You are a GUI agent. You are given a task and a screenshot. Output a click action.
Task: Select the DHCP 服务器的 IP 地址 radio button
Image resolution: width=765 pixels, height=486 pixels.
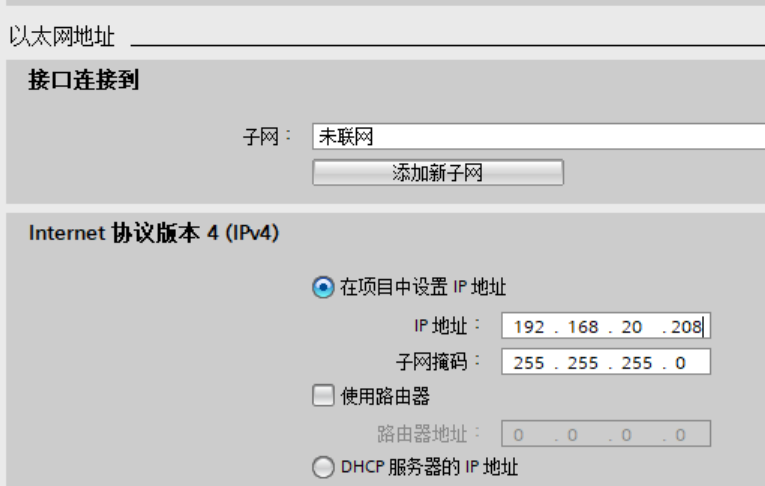tap(323, 467)
